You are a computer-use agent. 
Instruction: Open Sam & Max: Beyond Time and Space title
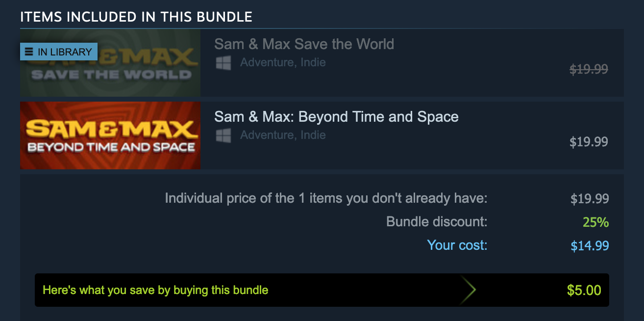tap(336, 117)
